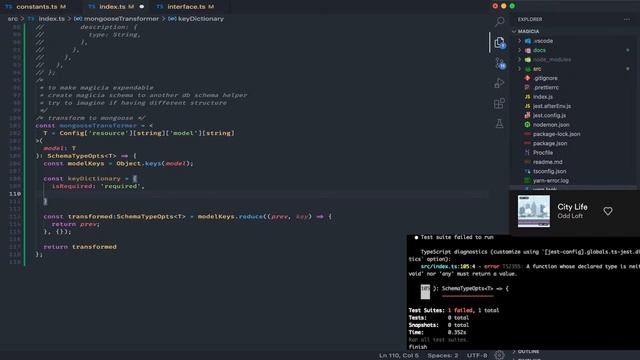The height and width of the screenshot is (360, 640).
Task: Open tsconfig.json in the explorer
Action: pos(549,171)
